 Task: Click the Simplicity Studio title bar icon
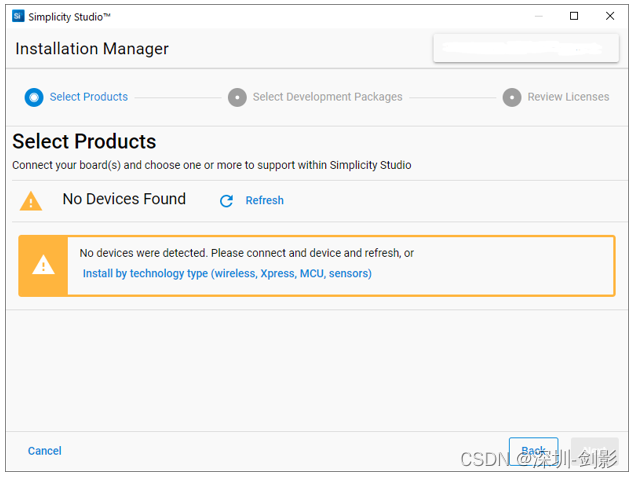pos(17,16)
